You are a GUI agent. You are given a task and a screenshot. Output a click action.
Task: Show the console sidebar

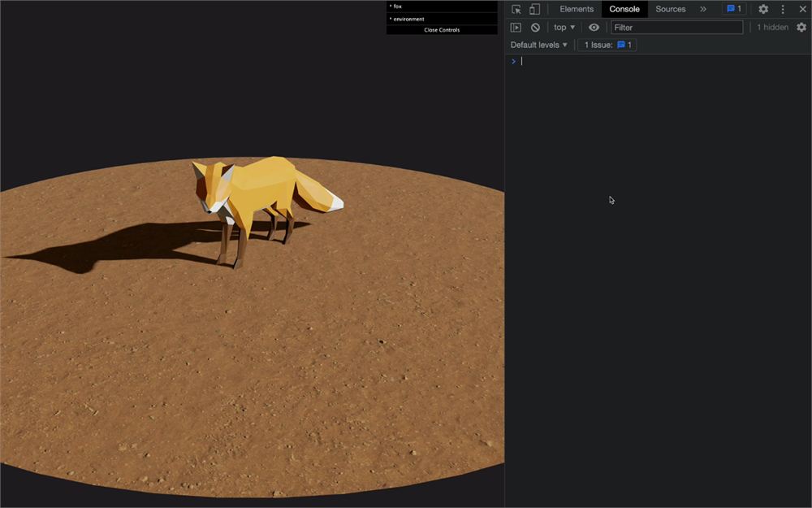pyautogui.click(x=516, y=28)
